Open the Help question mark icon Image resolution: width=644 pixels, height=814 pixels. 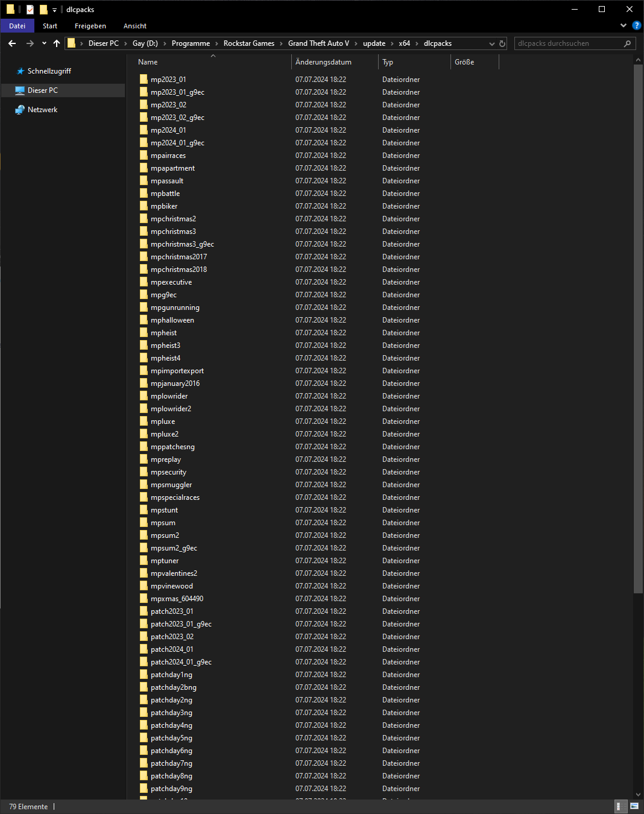coord(636,26)
